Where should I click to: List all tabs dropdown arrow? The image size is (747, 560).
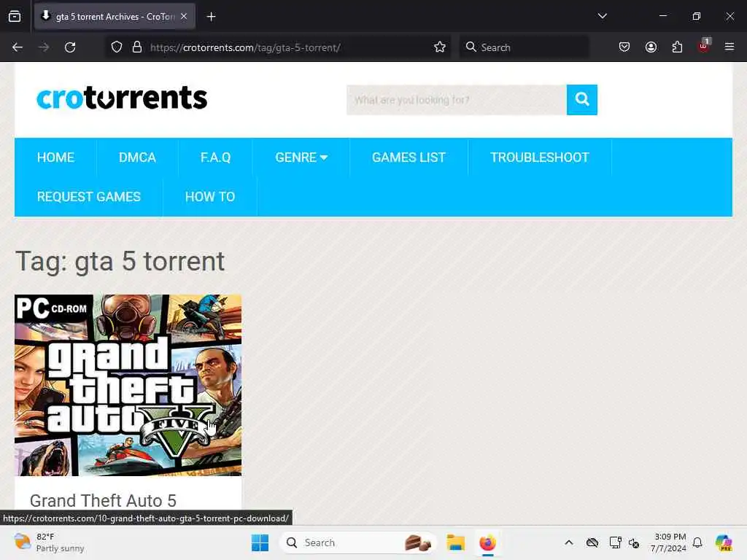(602, 16)
